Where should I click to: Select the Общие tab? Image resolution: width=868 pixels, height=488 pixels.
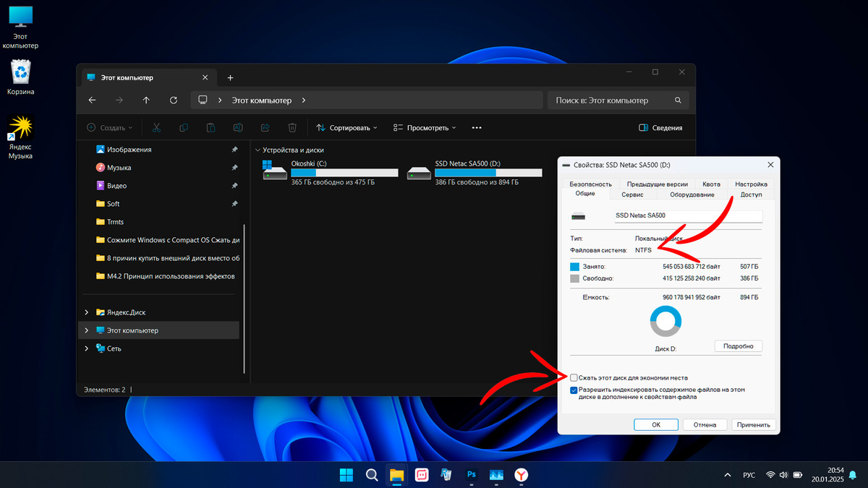(585, 194)
